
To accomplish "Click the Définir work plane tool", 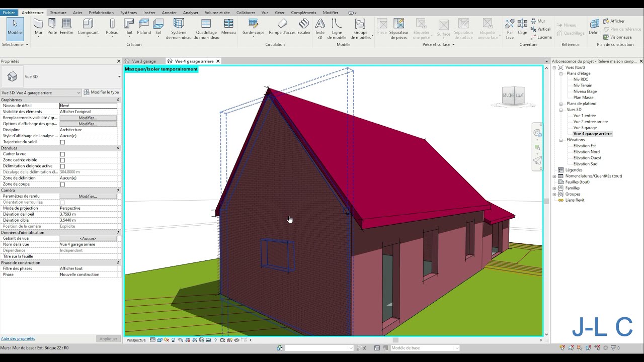I will click(x=595, y=27).
